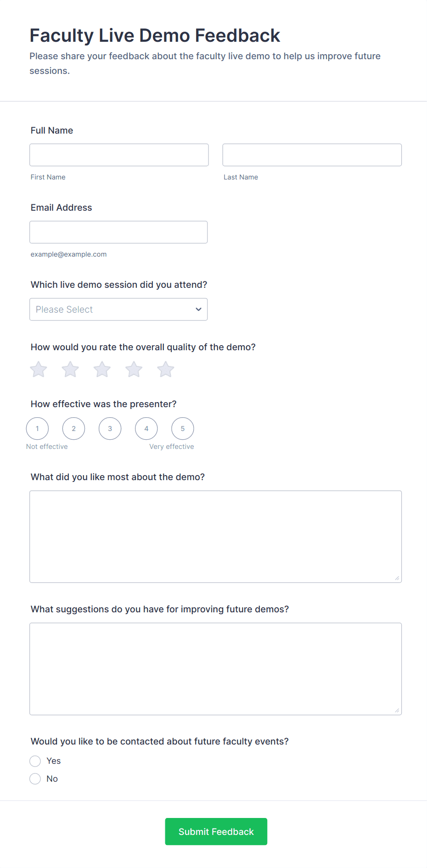427x868 pixels.
Task: Click the second rating star
Action: tap(70, 370)
